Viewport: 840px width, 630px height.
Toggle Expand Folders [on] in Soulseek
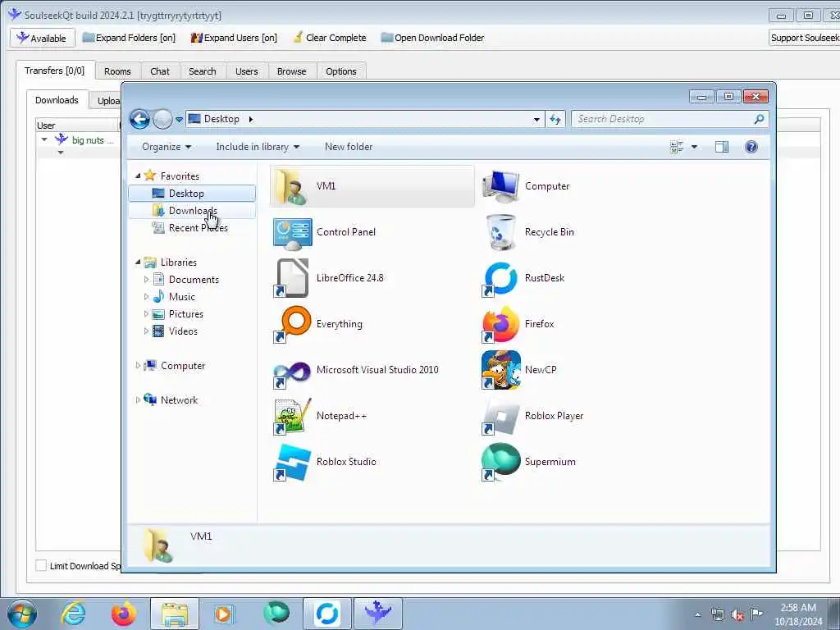coord(129,38)
